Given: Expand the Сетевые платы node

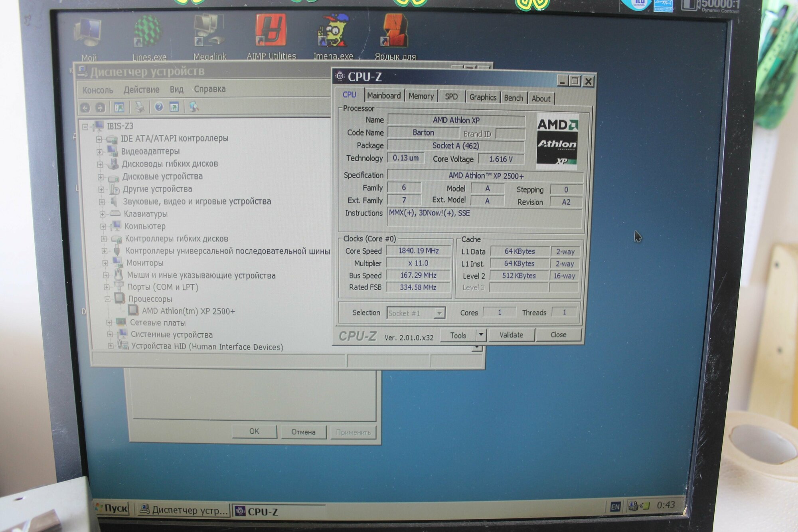Looking at the screenshot, I should [109, 322].
